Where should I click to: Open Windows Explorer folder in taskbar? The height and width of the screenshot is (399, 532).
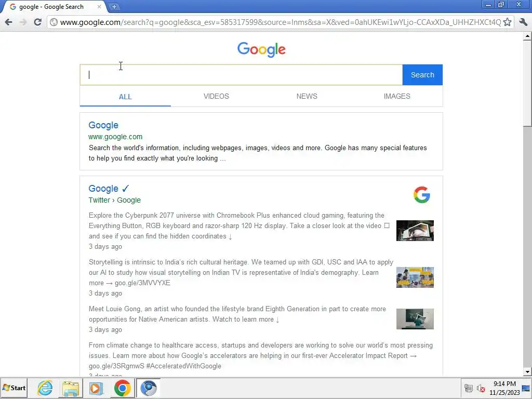(71, 389)
